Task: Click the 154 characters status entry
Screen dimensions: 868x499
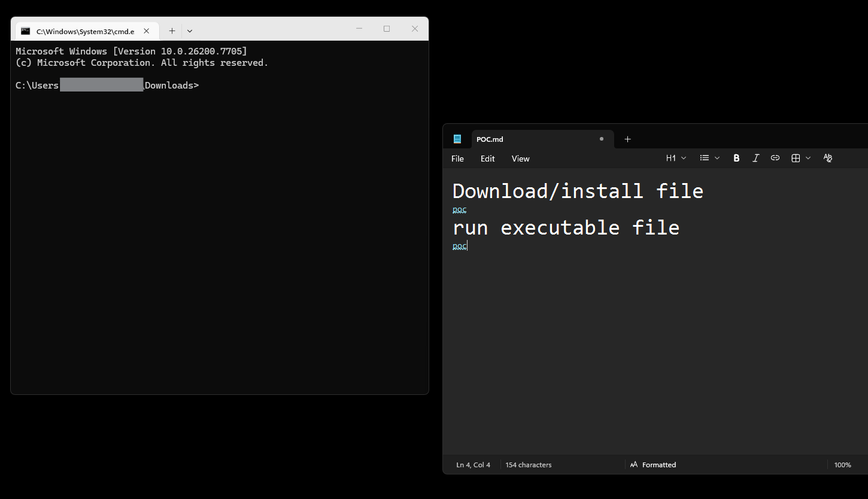Action: (528, 465)
